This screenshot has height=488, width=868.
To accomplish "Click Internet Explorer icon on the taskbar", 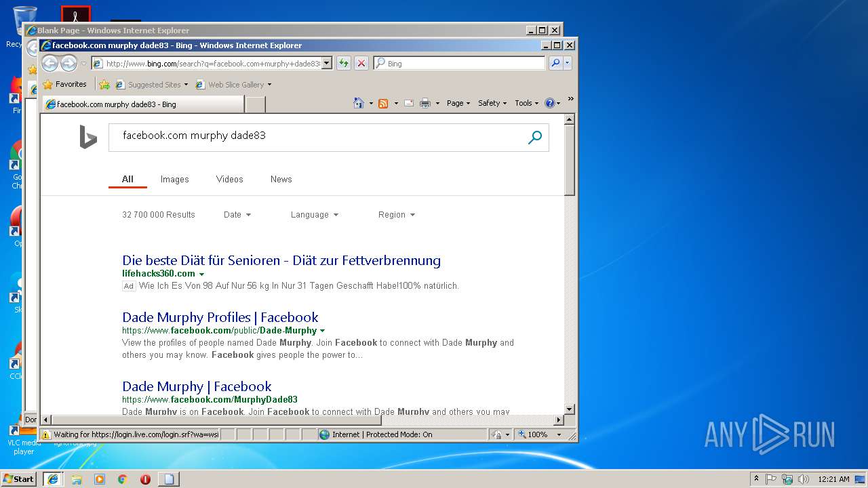I will (x=53, y=479).
